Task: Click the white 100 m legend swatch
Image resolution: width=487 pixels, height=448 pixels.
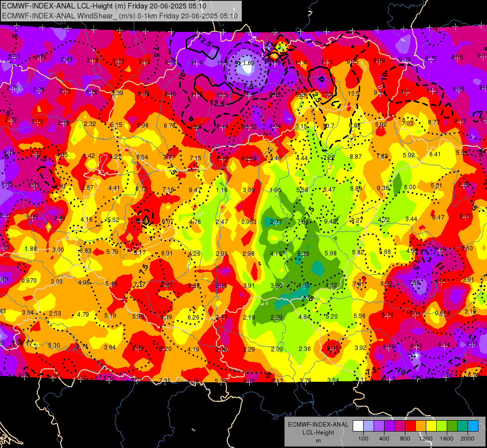Action: click(x=358, y=426)
